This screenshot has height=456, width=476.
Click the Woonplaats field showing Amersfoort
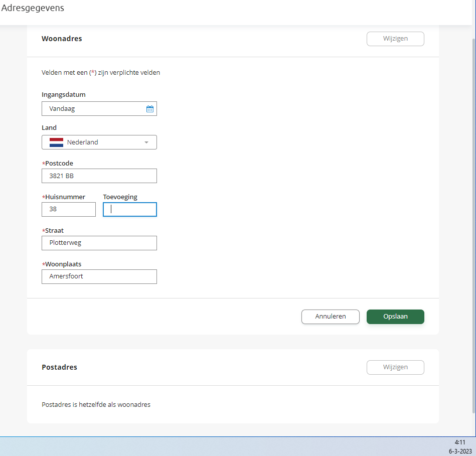(x=99, y=276)
